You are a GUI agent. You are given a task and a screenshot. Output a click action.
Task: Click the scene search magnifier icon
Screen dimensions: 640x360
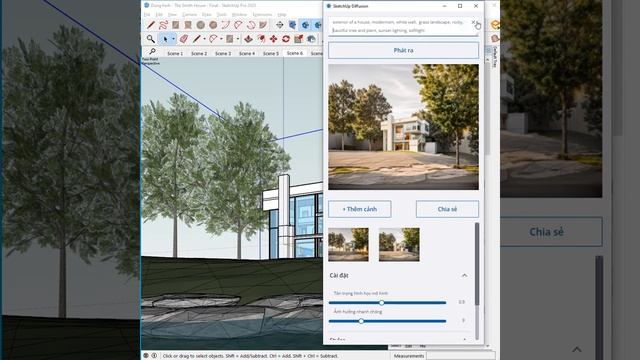[152, 51]
